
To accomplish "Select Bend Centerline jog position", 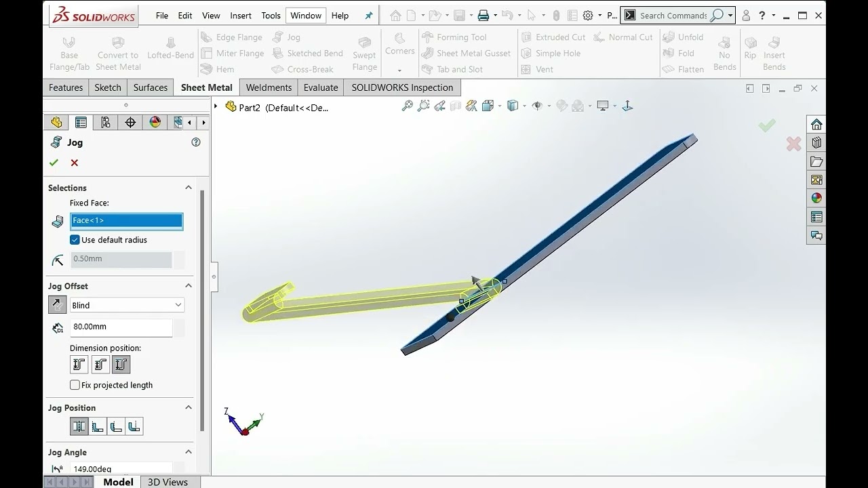I will point(79,426).
